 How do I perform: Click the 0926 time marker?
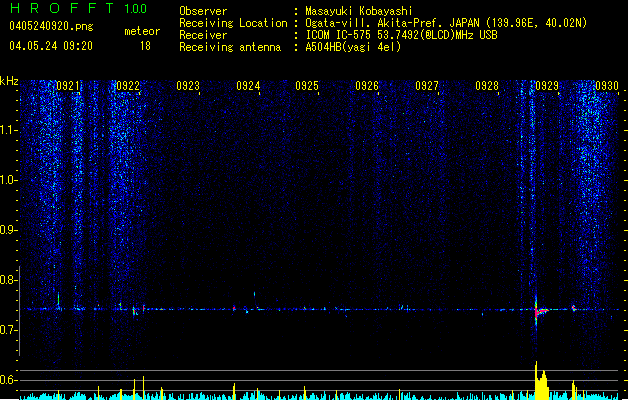point(367,86)
